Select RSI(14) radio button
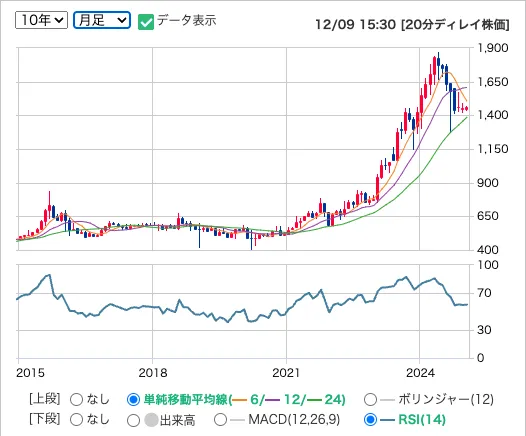The width and height of the screenshot is (526, 436). (x=370, y=420)
